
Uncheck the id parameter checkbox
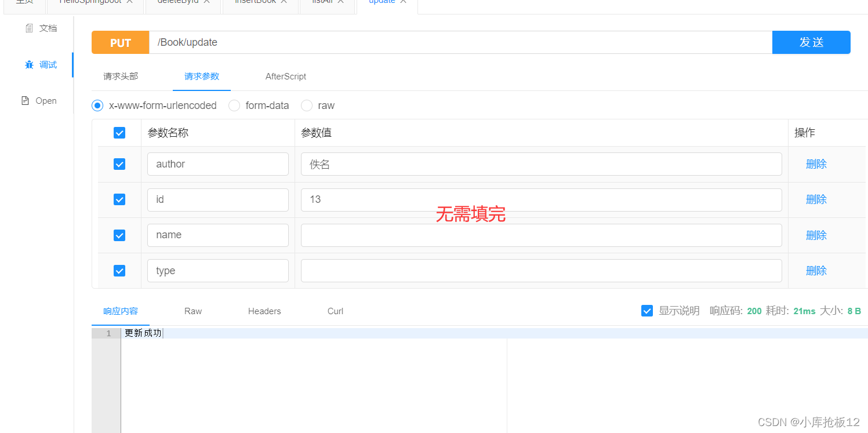(x=119, y=199)
